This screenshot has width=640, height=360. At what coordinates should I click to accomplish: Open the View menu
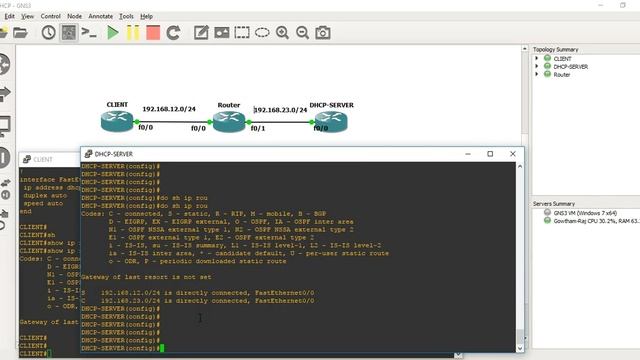(27, 16)
